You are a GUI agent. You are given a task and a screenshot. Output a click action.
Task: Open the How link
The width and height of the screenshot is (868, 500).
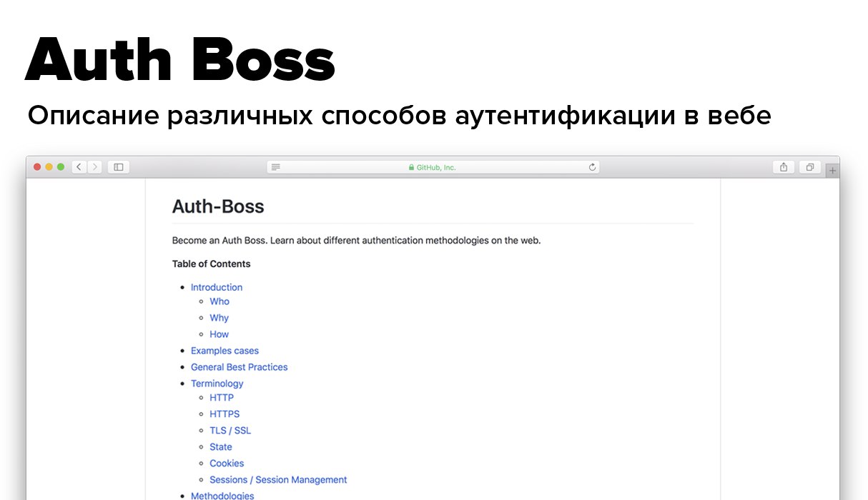click(219, 334)
